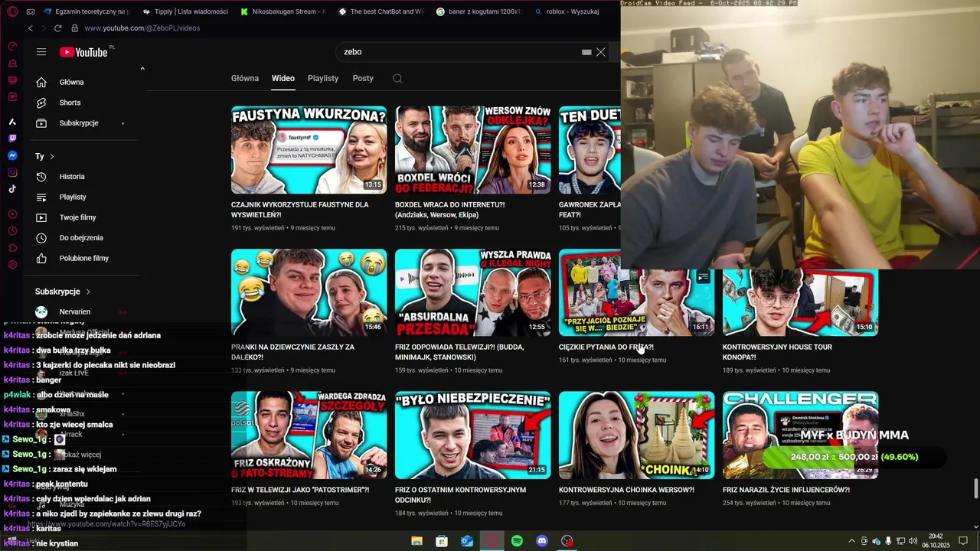980x551 pixels.
Task: Switch to The best ChatBot browser tab
Action: coord(381,11)
